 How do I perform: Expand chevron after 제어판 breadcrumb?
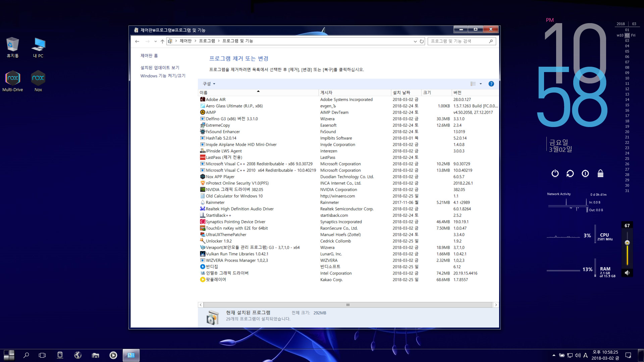(x=195, y=41)
